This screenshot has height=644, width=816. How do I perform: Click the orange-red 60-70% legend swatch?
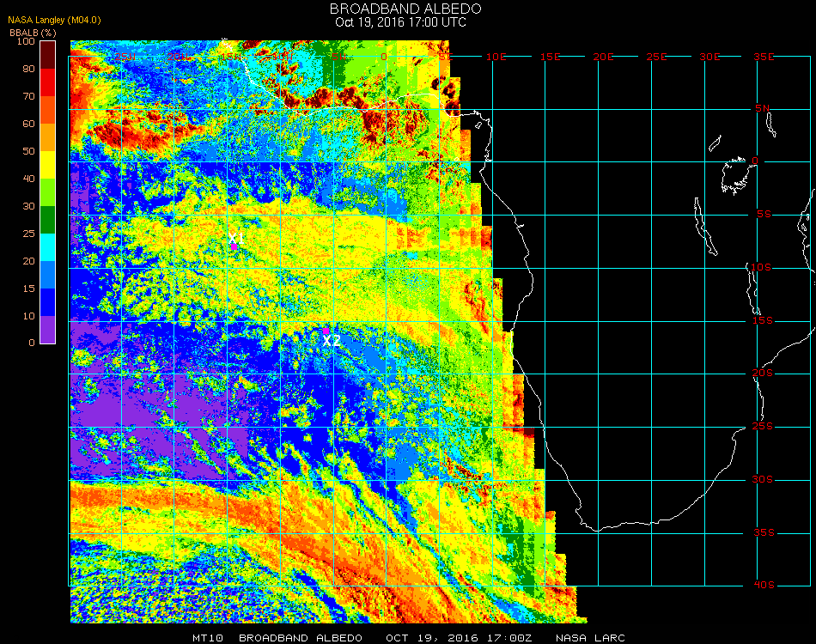[x=48, y=110]
